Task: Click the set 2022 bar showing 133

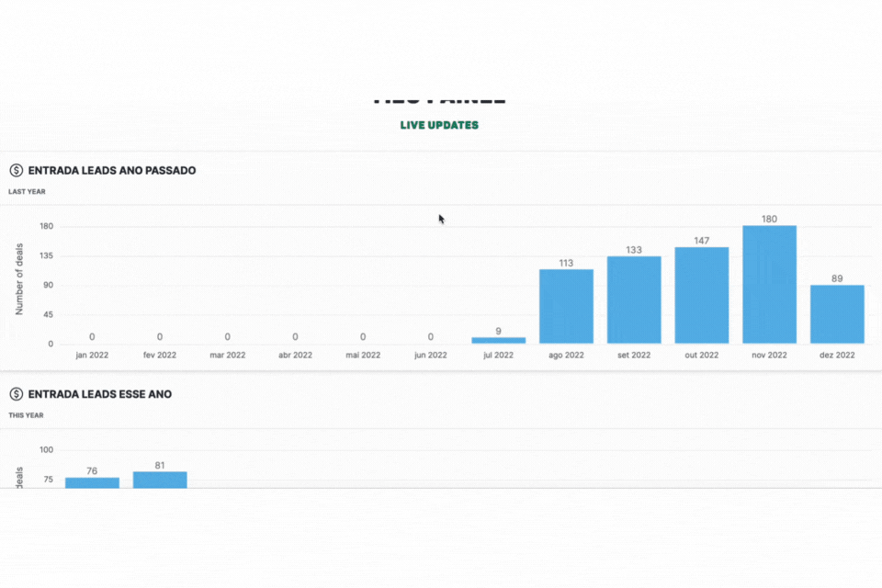Action: pyautogui.click(x=634, y=300)
